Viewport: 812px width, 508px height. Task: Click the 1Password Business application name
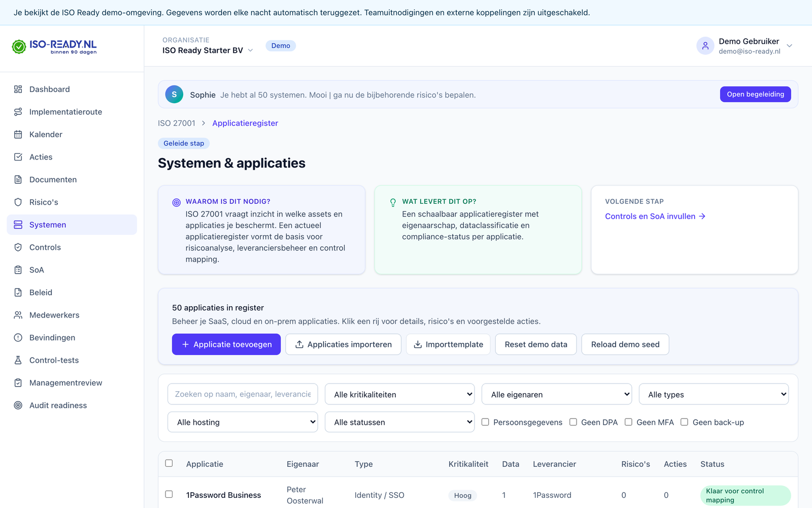(x=223, y=495)
